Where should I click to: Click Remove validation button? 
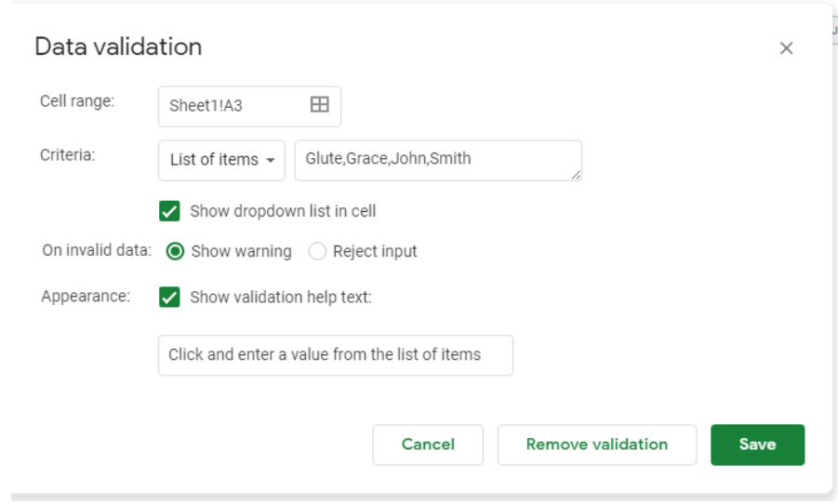[597, 444]
